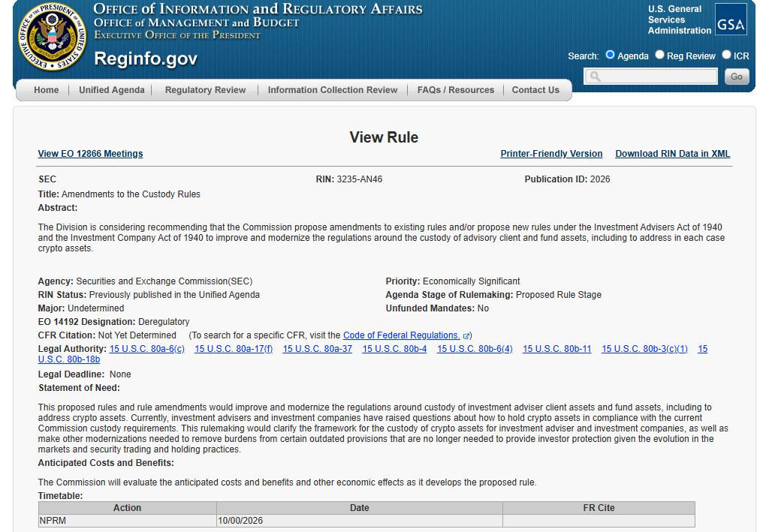Open the Regulatory Review menu
The width and height of the screenshot is (757, 532).
click(x=205, y=90)
